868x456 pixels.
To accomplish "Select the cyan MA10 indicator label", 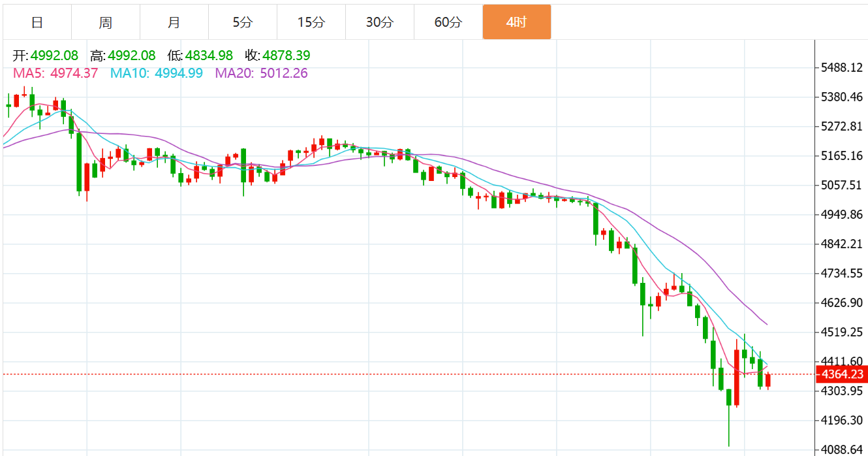I will coord(157,73).
